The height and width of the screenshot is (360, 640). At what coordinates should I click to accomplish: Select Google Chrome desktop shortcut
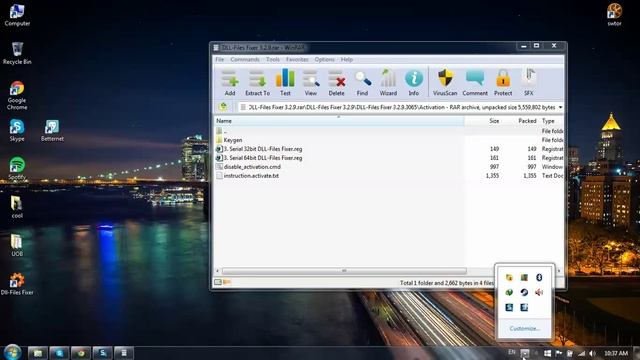tap(17, 95)
